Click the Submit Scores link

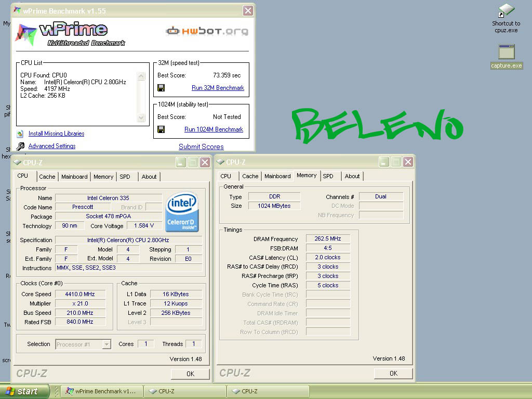(201, 147)
